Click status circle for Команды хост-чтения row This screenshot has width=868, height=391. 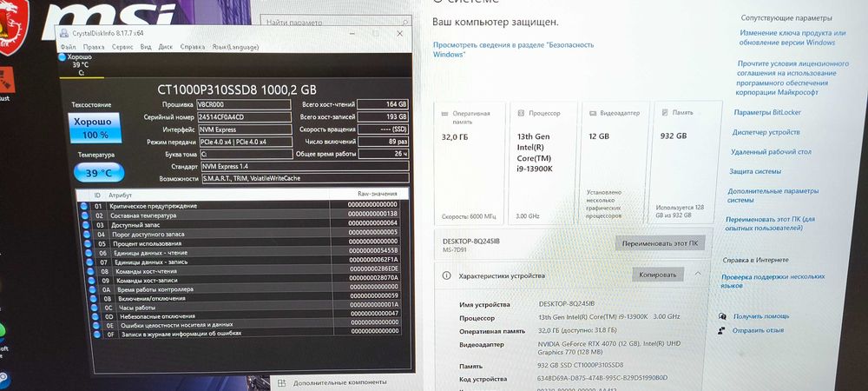[x=89, y=271]
